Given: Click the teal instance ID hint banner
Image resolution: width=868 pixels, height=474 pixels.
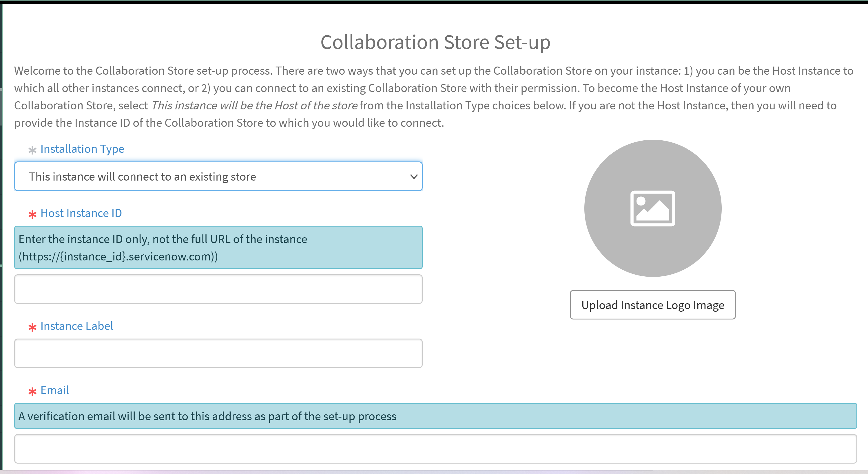Looking at the screenshot, I should pos(218,247).
